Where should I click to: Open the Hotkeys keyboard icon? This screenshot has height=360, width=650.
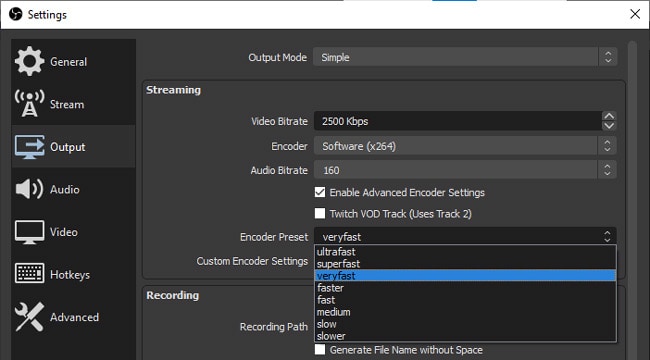(x=29, y=274)
